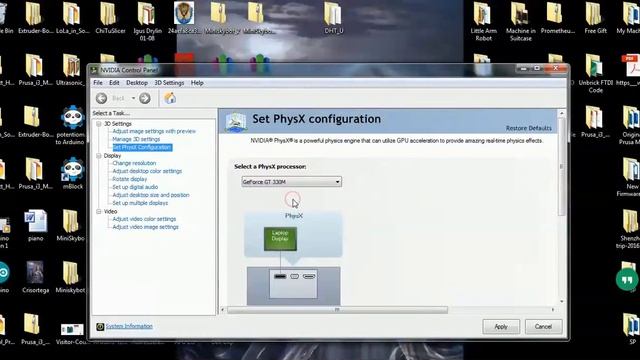The image size is (640, 360).
Task: Select the Visitor-Cou desktop icon
Action: (72, 333)
